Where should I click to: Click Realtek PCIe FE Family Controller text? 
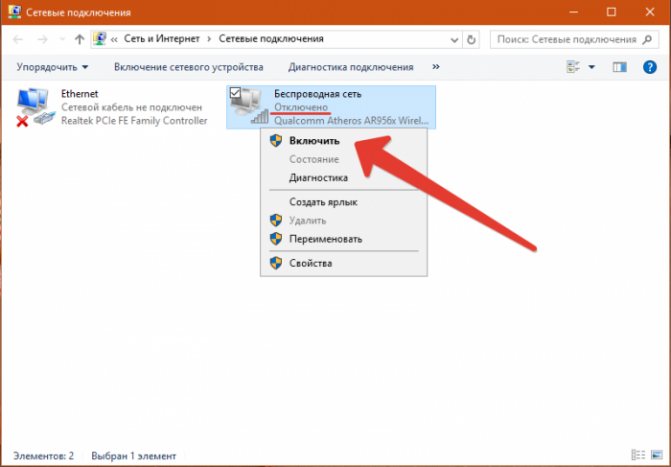[134, 121]
